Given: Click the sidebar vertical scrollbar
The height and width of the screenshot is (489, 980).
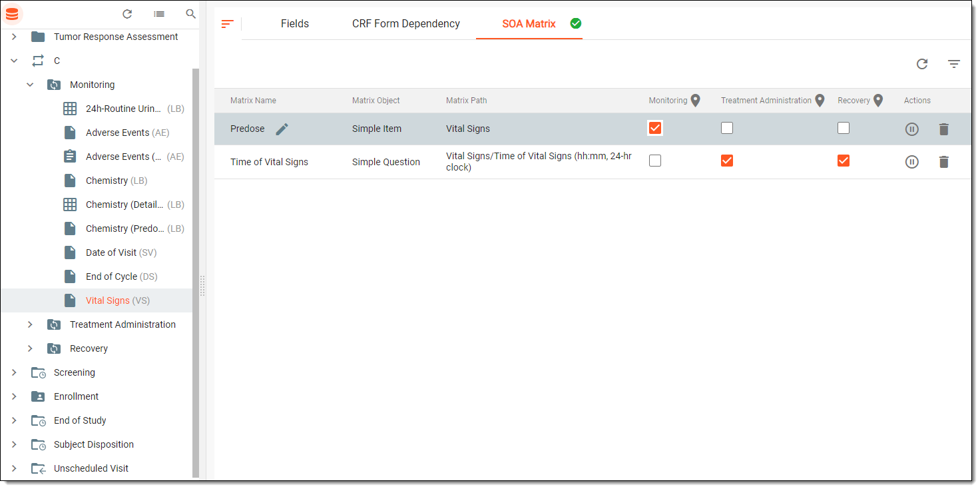Looking at the screenshot, I should [x=196, y=273].
